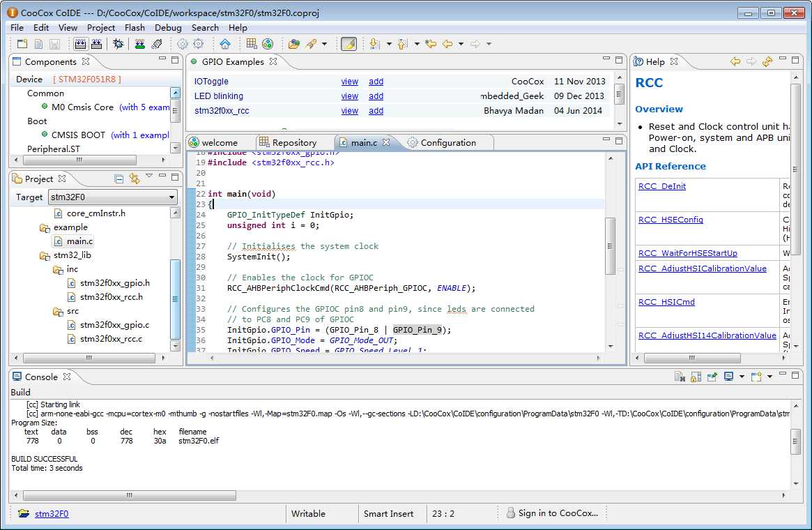Clear the console with the Clear icon

[x=680, y=377]
